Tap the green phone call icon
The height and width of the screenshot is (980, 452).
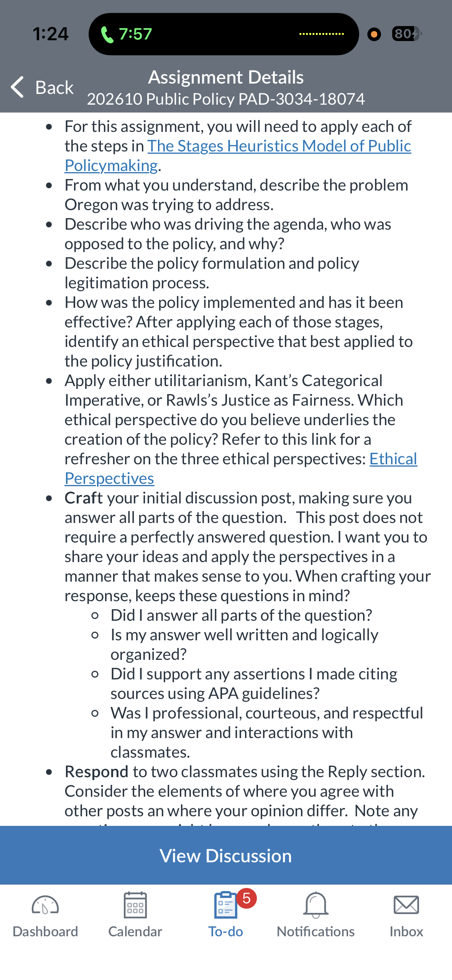[107, 35]
